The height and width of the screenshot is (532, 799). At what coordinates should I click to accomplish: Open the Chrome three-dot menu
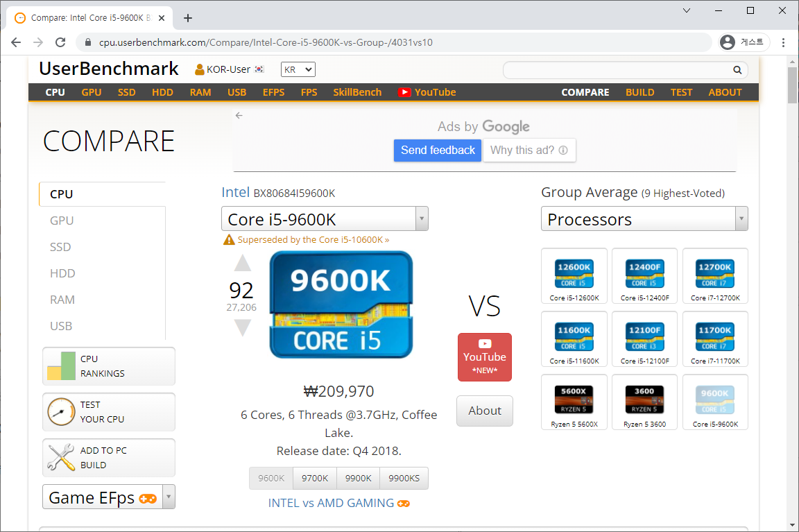(783, 42)
